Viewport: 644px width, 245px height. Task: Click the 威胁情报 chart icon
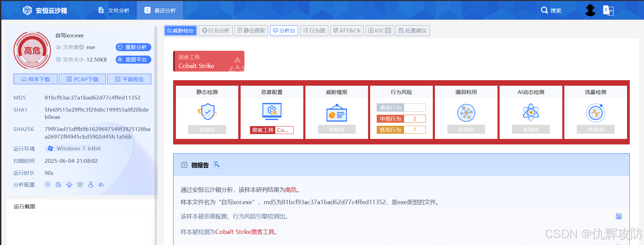point(337,113)
